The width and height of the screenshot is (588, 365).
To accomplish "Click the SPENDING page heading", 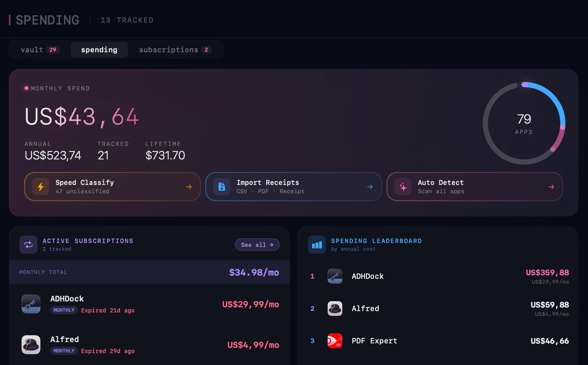I will click(47, 20).
